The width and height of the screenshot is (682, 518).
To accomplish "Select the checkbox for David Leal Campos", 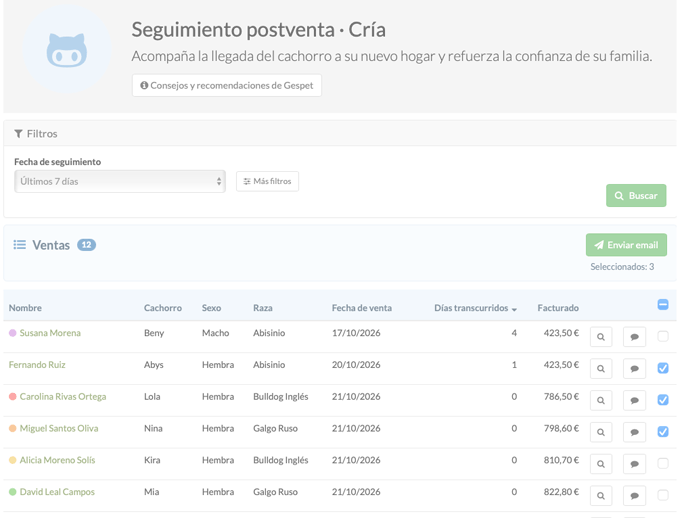I will click(663, 495).
